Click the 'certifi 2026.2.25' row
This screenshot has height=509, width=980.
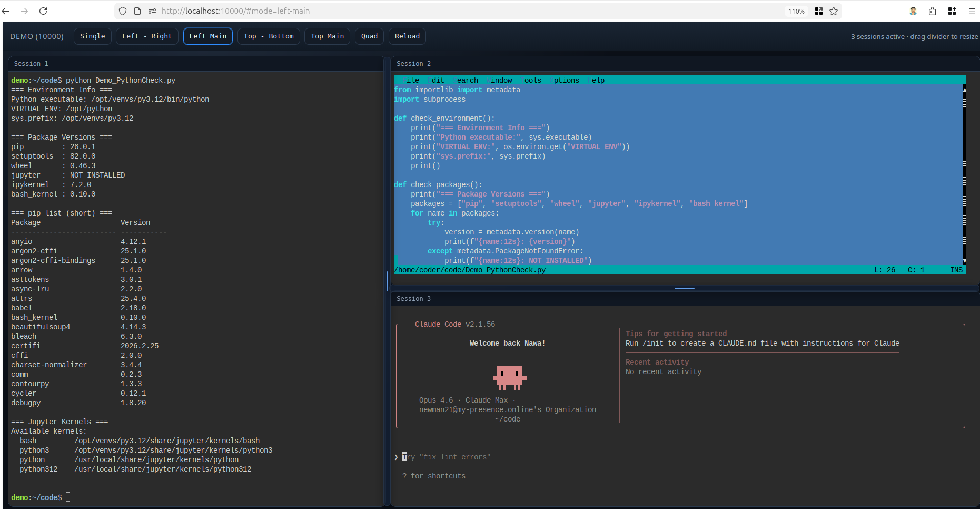[x=85, y=346]
